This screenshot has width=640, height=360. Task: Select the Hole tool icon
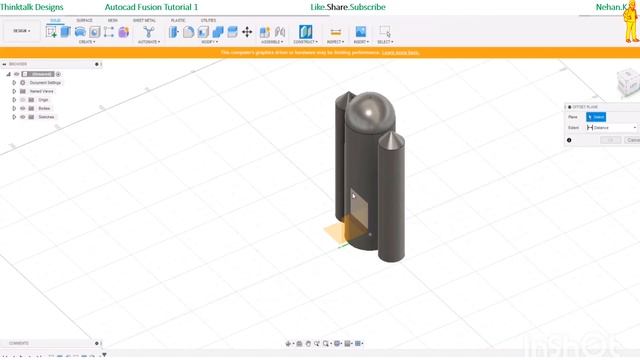[x=95, y=32]
